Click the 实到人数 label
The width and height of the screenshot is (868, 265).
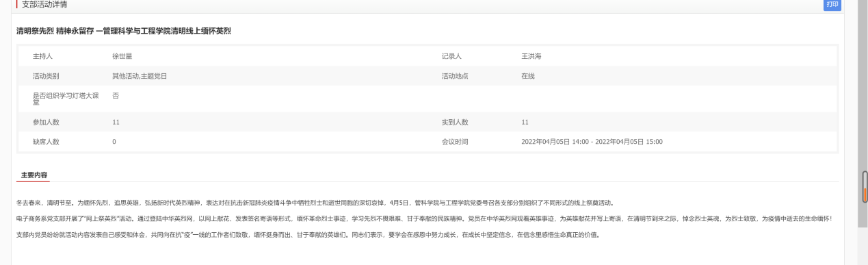pos(456,122)
